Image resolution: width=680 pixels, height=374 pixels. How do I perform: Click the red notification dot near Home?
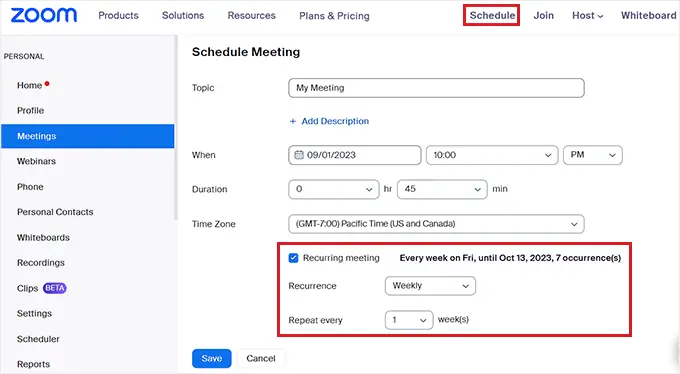[47, 83]
